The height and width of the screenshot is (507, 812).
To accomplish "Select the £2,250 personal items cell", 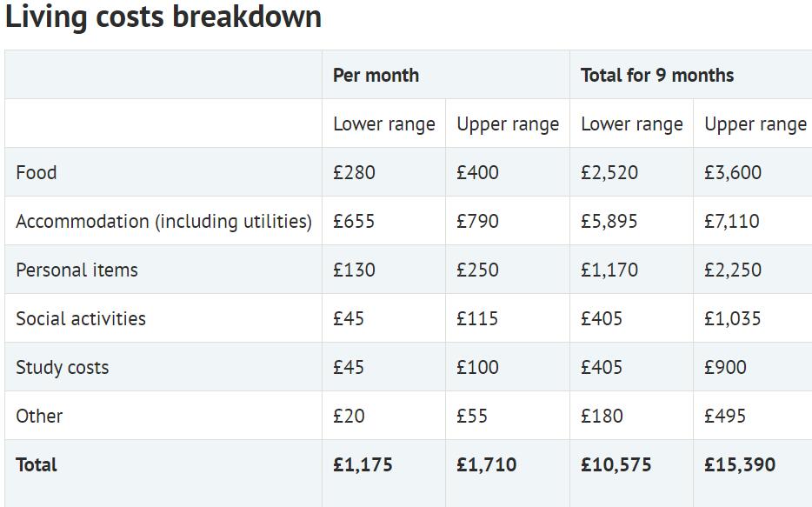I will (x=732, y=270).
